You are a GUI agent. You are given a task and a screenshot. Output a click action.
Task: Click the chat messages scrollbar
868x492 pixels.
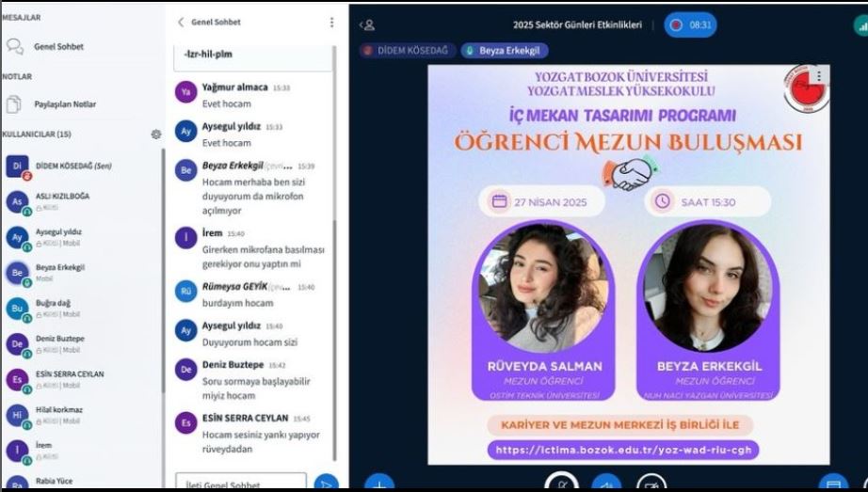(334, 341)
